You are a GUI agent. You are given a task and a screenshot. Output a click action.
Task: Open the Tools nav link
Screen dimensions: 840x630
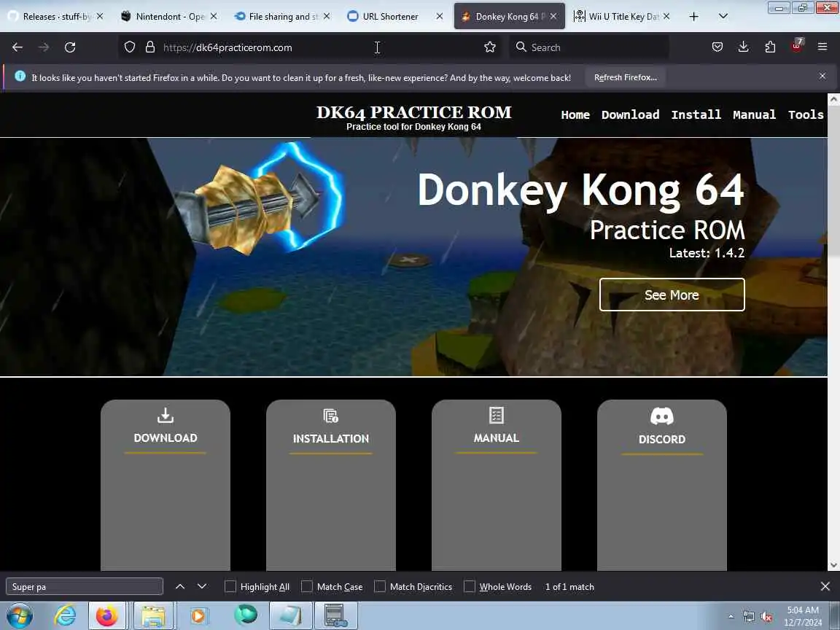click(x=806, y=114)
